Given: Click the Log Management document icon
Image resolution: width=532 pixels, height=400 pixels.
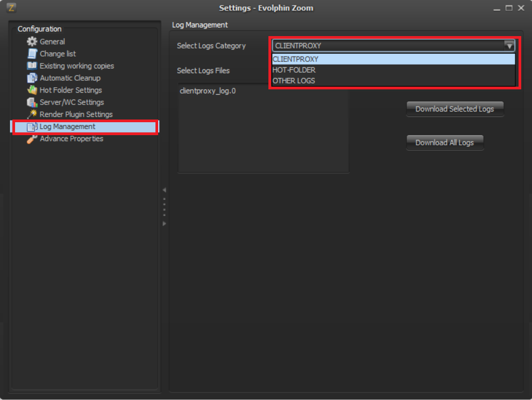Looking at the screenshot, I should pyautogui.click(x=32, y=127).
